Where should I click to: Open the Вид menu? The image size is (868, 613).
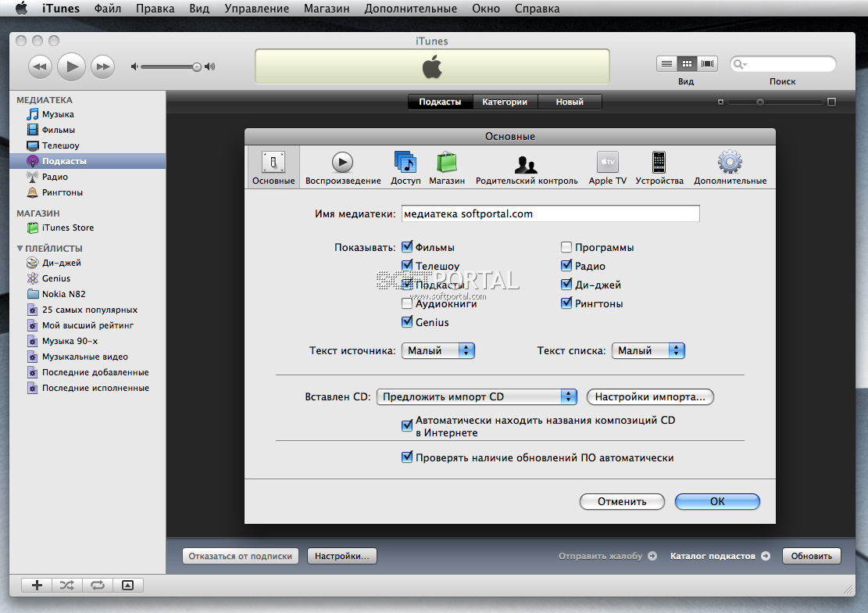199,9
